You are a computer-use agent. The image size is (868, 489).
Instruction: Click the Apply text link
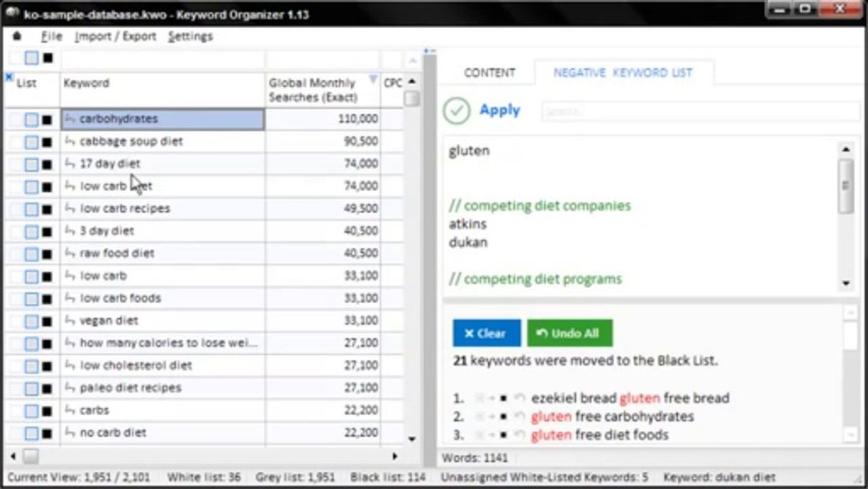pyautogui.click(x=499, y=110)
